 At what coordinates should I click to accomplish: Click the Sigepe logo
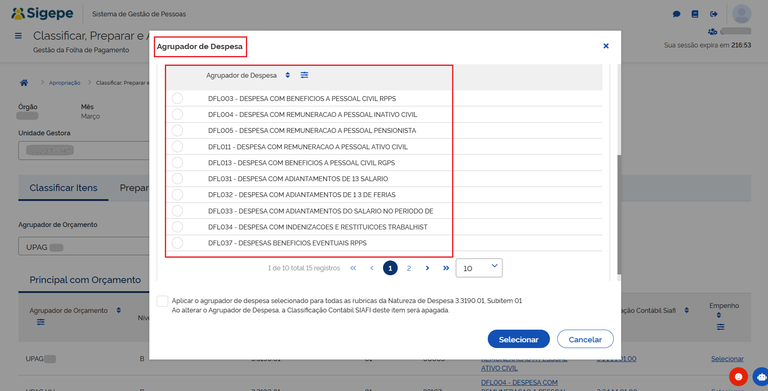pyautogui.click(x=42, y=13)
